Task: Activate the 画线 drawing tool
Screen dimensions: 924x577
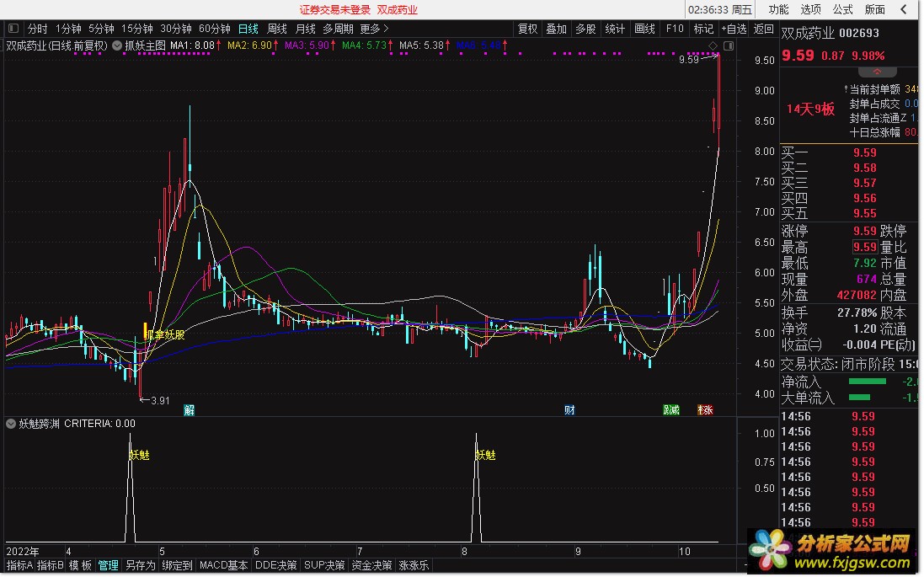Action: pos(644,29)
